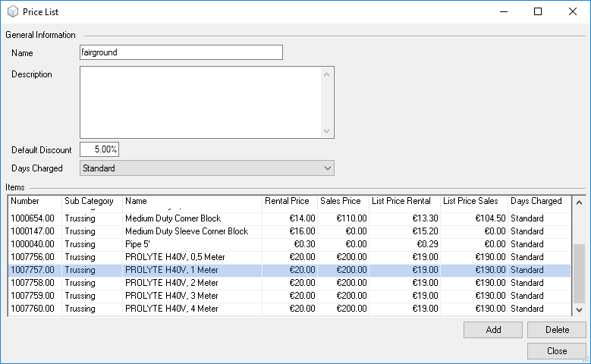Click into the Description text area

[201, 102]
